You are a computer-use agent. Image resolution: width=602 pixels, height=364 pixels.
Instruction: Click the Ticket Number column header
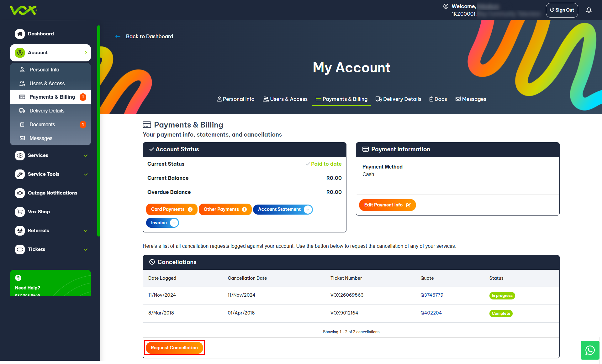tap(346, 278)
